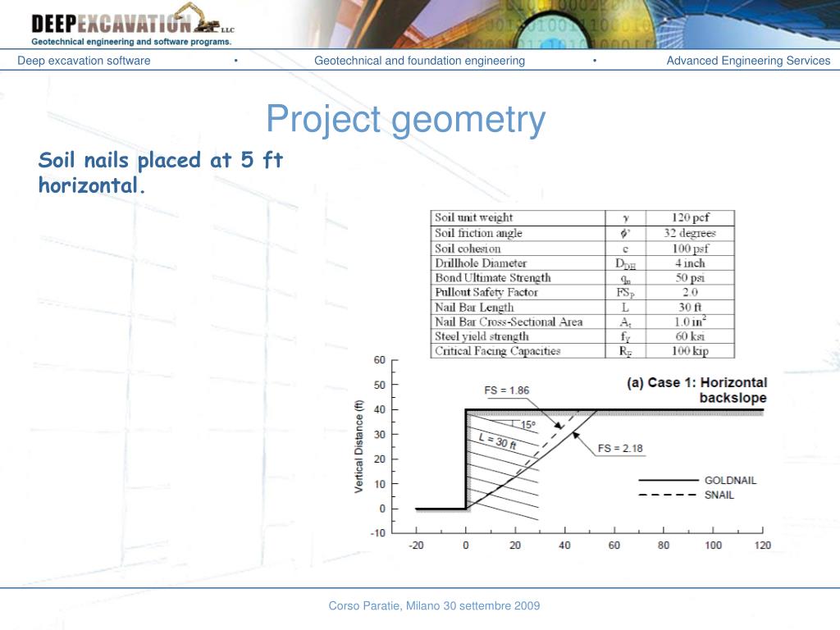The height and width of the screenshot is (630, 840).
Task: Click the 'Vertical Distance (ft)' axis label
Action: tap(359, 446)
